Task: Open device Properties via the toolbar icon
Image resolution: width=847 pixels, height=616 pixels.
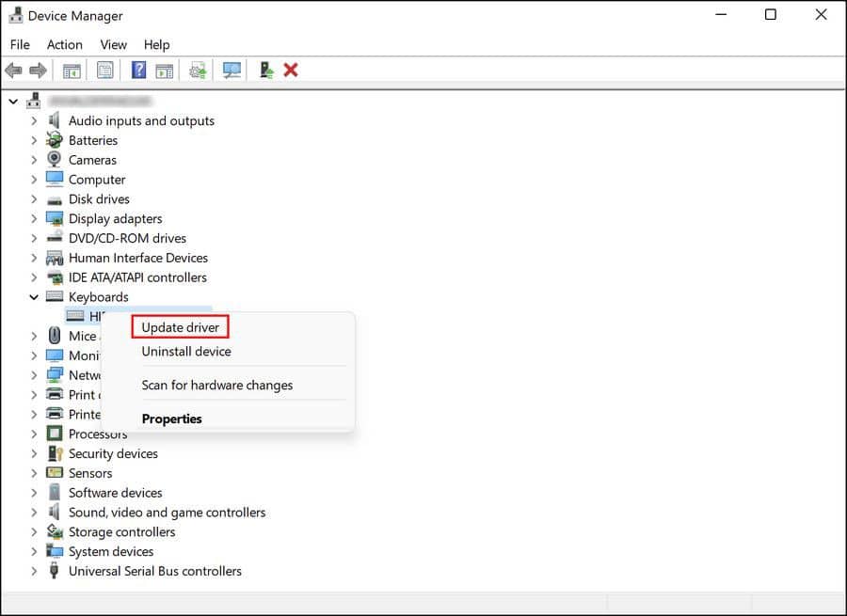Action: coord(104,70)
